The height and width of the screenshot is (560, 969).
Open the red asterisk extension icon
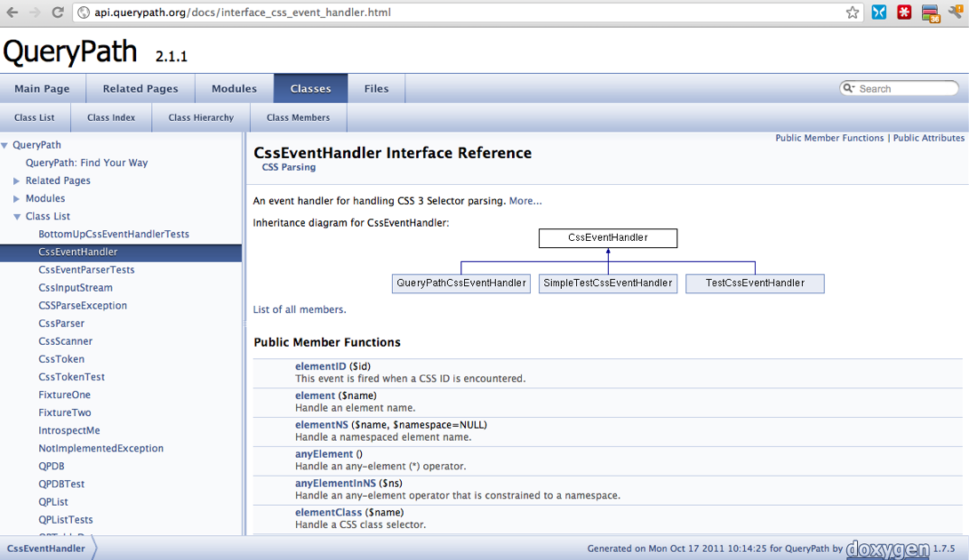[x=904, y=12]
